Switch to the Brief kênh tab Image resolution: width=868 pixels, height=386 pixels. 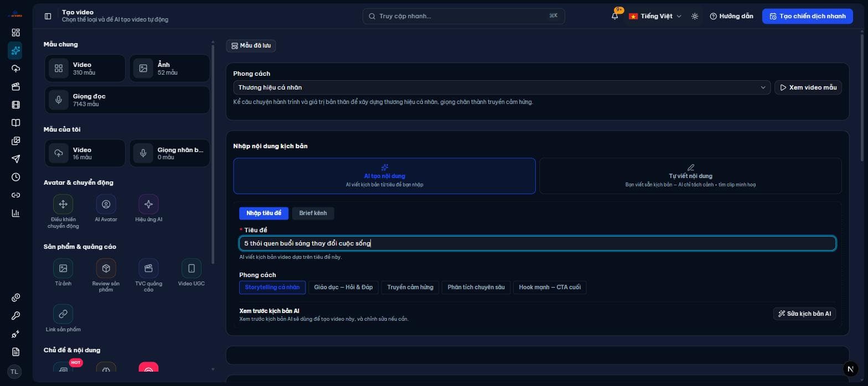pos(313,213)
